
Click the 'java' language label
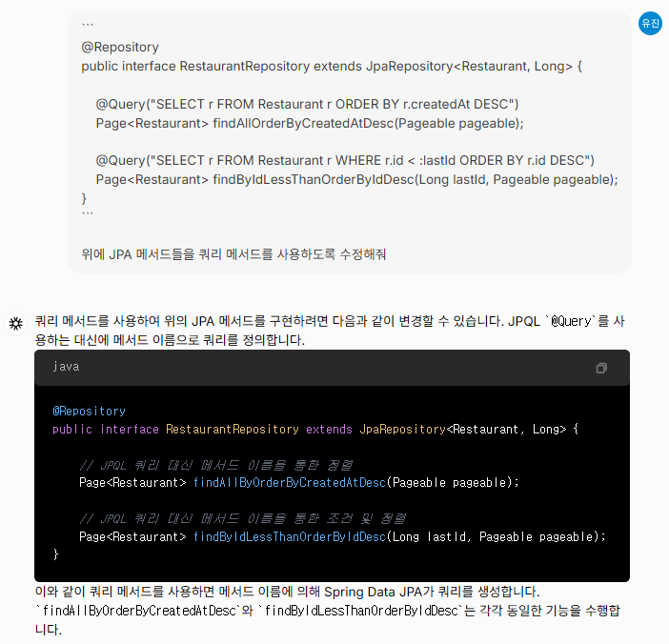pyautogui.click(x=66, y=367)
